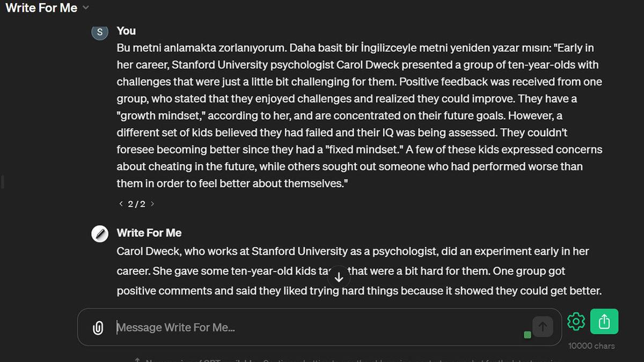The width and height of the screenshot is (644, 362).
Task: Click the 2/2 message version counter
Action: [x=136, y=204]
